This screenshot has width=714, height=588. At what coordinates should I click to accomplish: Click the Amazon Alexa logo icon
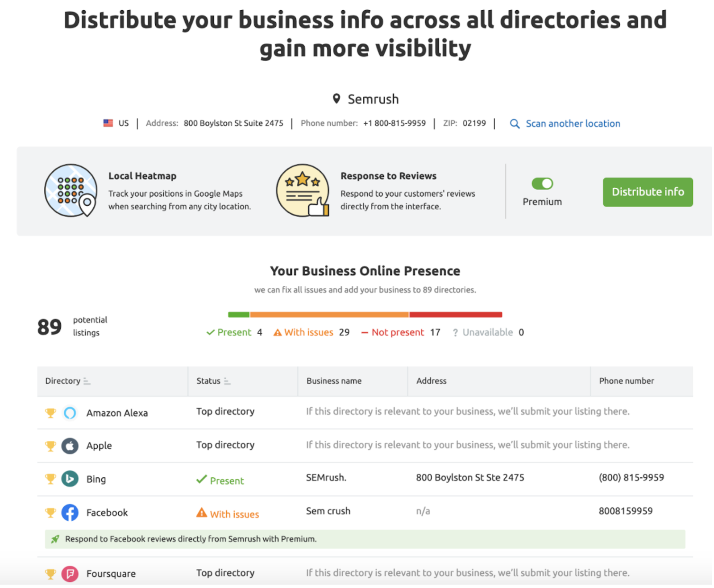click(70, 413)
